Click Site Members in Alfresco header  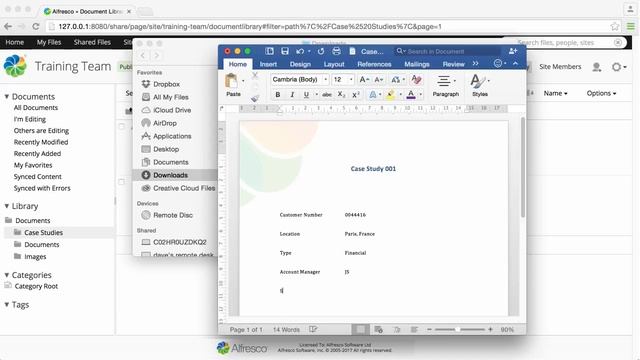[560, 67]
